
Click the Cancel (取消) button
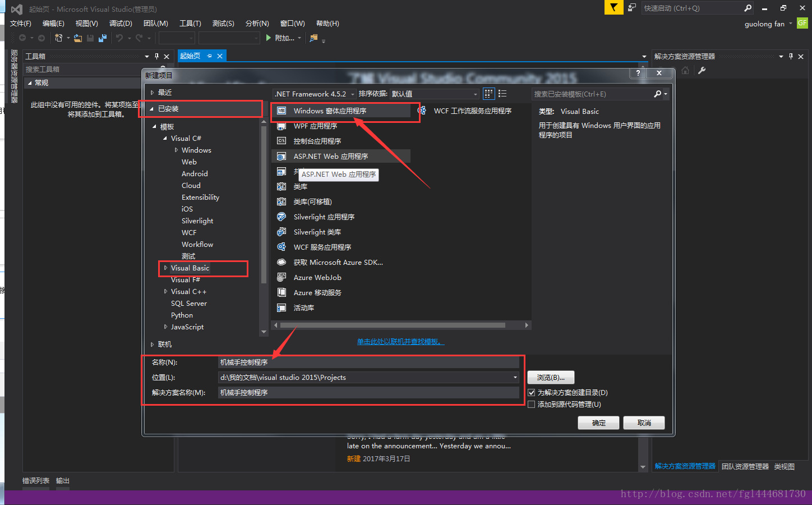click(644, 423)
